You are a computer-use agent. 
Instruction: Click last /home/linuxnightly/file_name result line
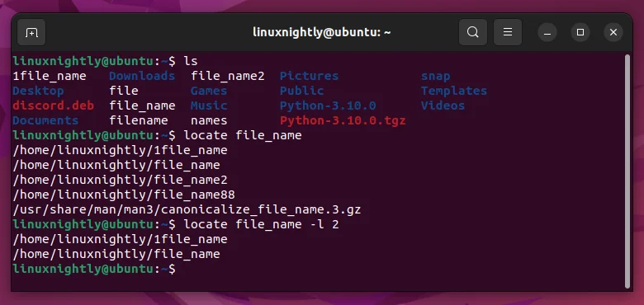pos(116,254)
